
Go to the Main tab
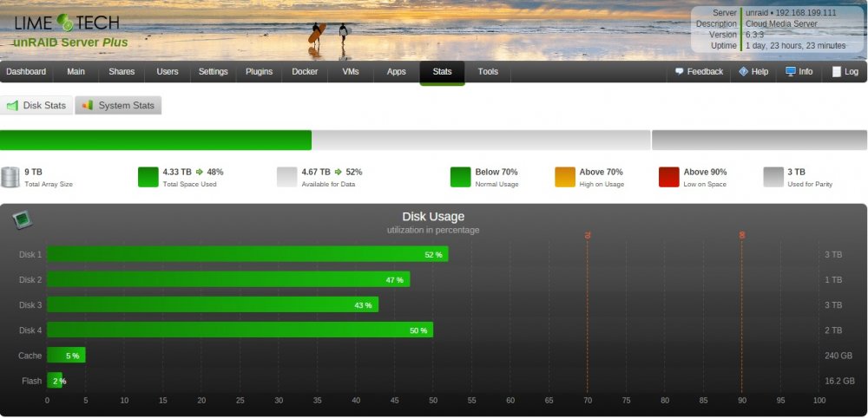tap(76, 72)
